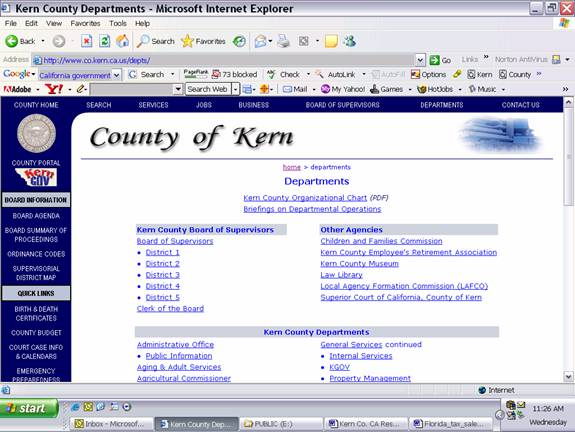Viewport: 575px width, 432px height.
Task: Expand the address bar dropdown
Action: click(x=420, y=60)
